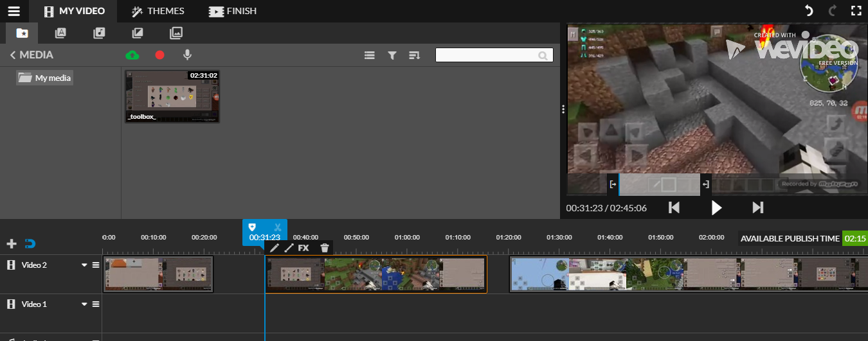868x341 pixels.
Task: Click the panel divider handle dots
Action: coord(563,109)
